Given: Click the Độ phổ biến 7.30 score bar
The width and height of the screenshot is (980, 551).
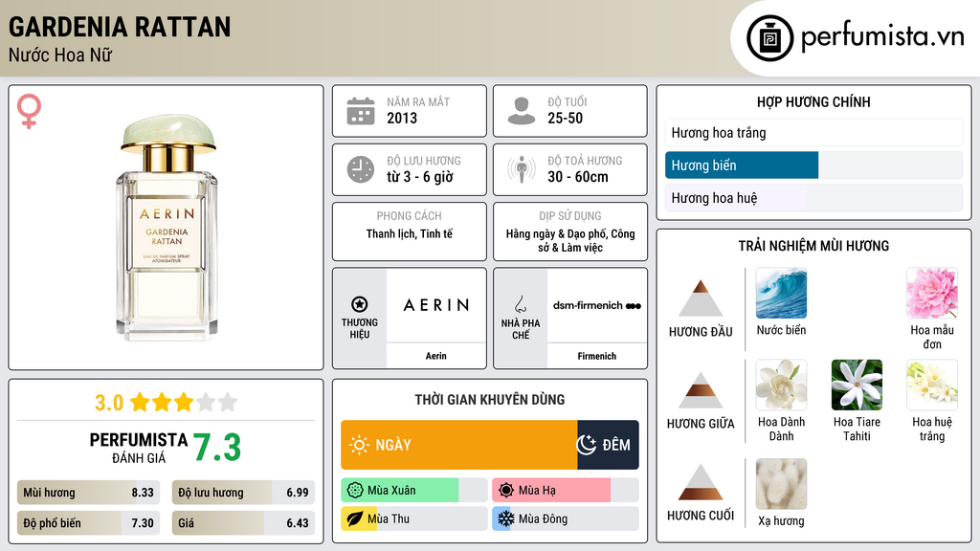Looking at the screenshot, I should pos(89,523).
